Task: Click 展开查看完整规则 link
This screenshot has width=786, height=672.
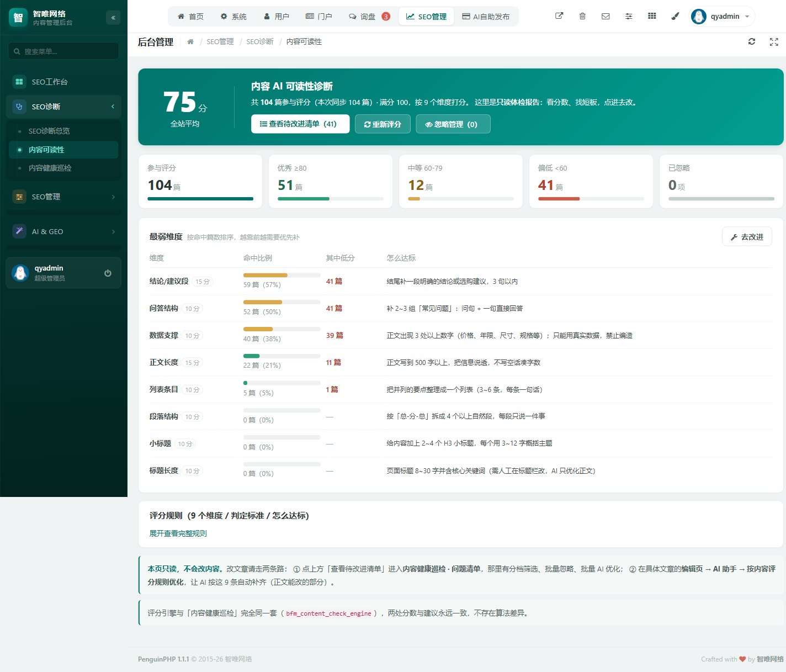Action: click(178, 533)
